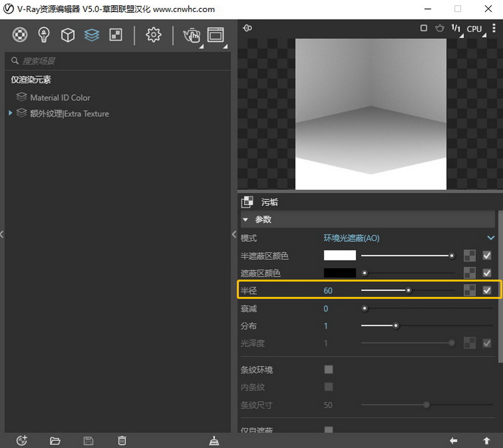The width and height of the screenshot is (503, 448).
Task: Open the frame buffer window icon
Action: pos(215,35)
